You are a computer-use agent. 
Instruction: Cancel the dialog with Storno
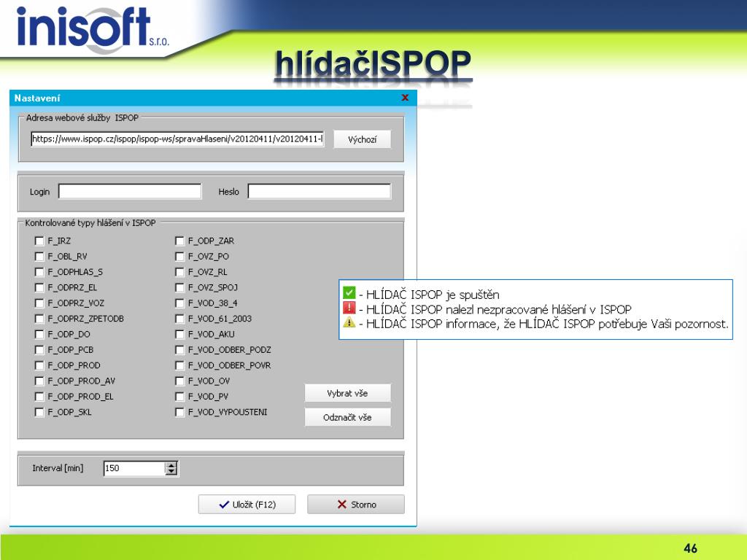[356, 505]
